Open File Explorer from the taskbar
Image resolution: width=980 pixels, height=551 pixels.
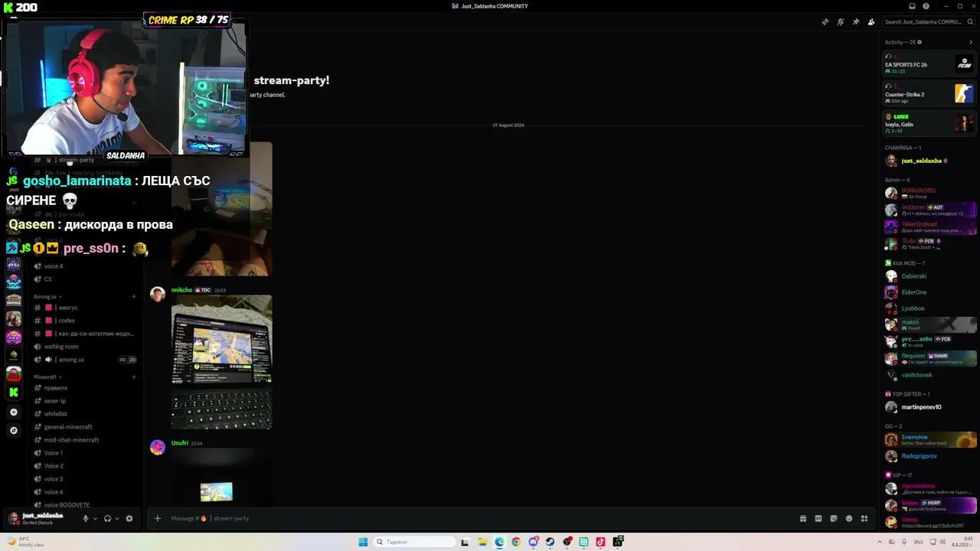[482, 542]
